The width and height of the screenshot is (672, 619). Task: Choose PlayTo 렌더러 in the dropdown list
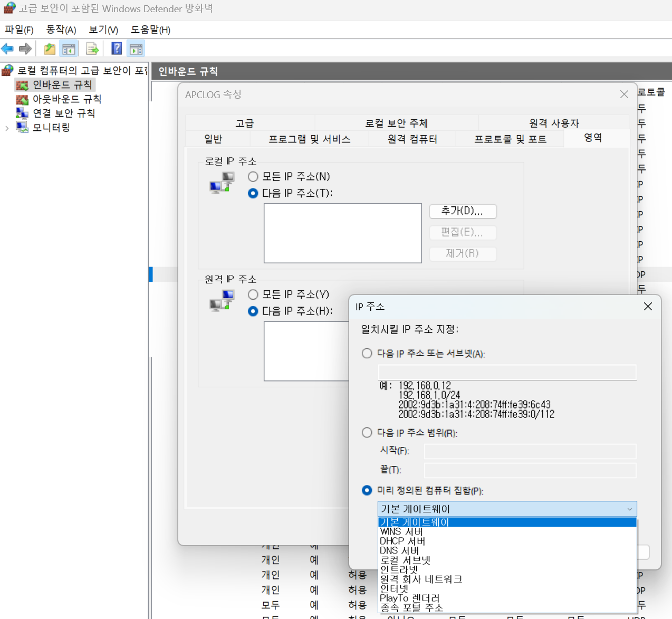(x=507, y=598)
